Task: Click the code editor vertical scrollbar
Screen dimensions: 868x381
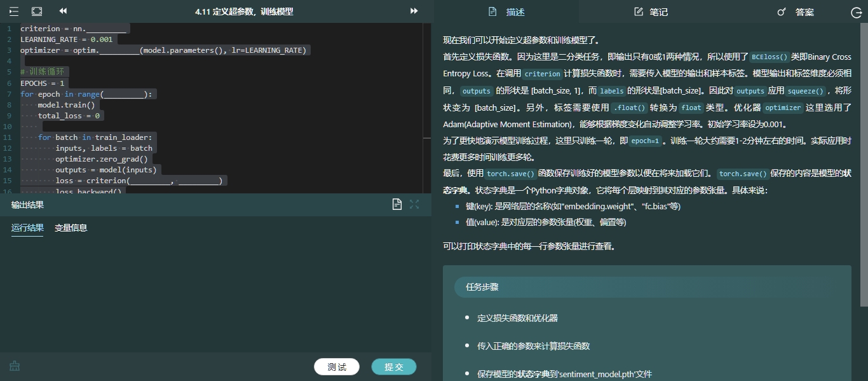Action: (427, 108)
